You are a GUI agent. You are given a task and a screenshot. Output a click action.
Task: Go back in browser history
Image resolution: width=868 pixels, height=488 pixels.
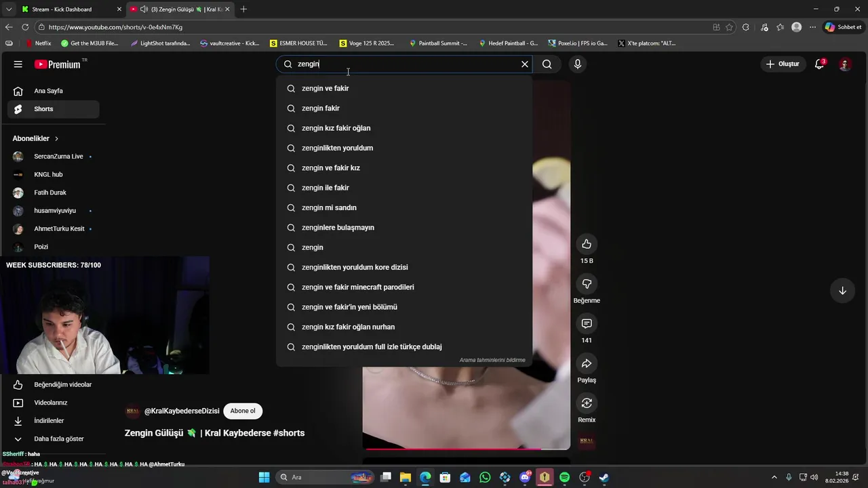pos(8,27)
